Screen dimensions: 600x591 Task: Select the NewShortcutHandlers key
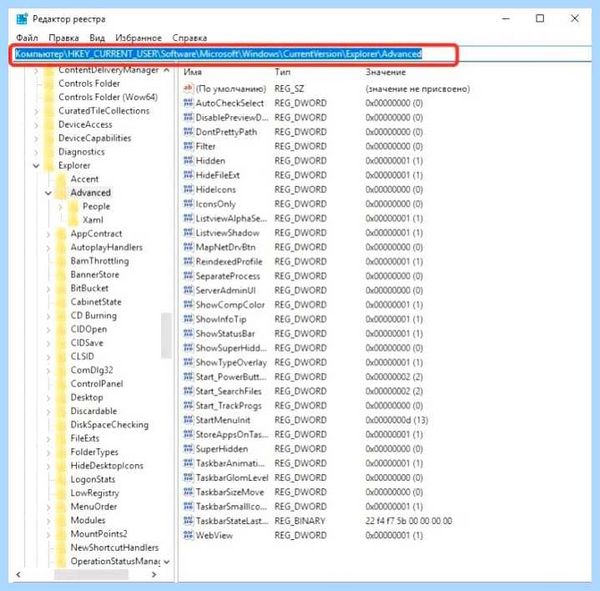114,548
